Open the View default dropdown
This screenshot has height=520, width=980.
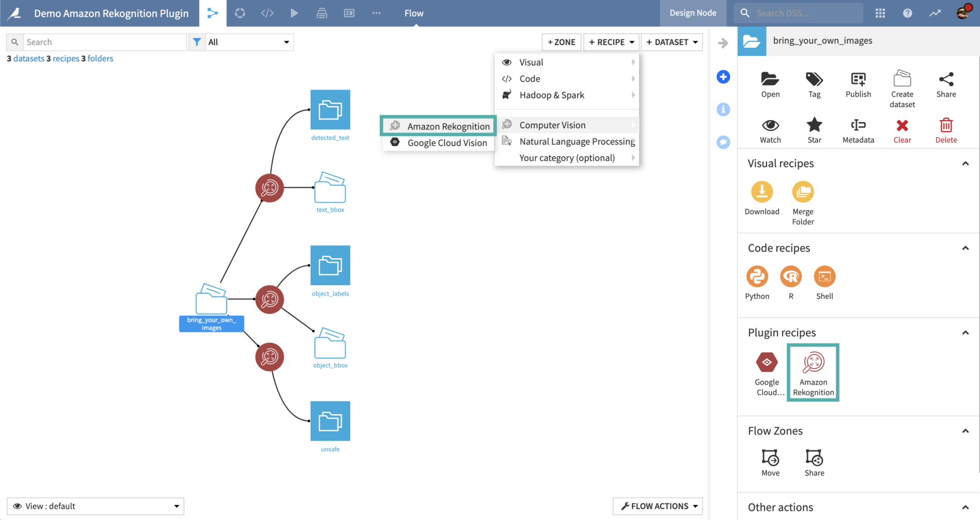coord(96,506)
